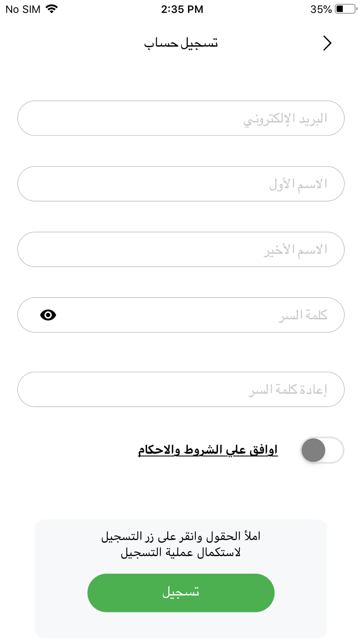Tap the green تسجيل register button

pos(181,593)
